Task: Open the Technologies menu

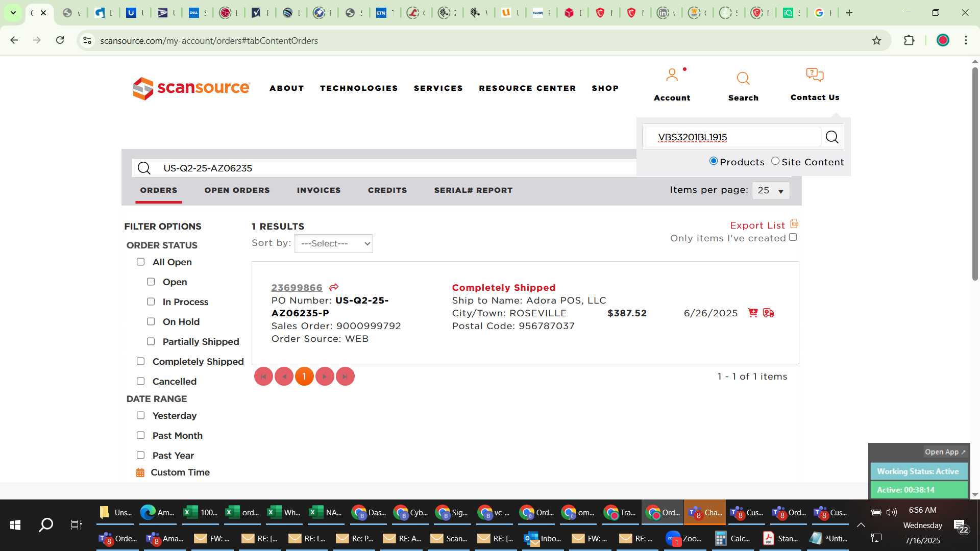Action: coord(359,88)
